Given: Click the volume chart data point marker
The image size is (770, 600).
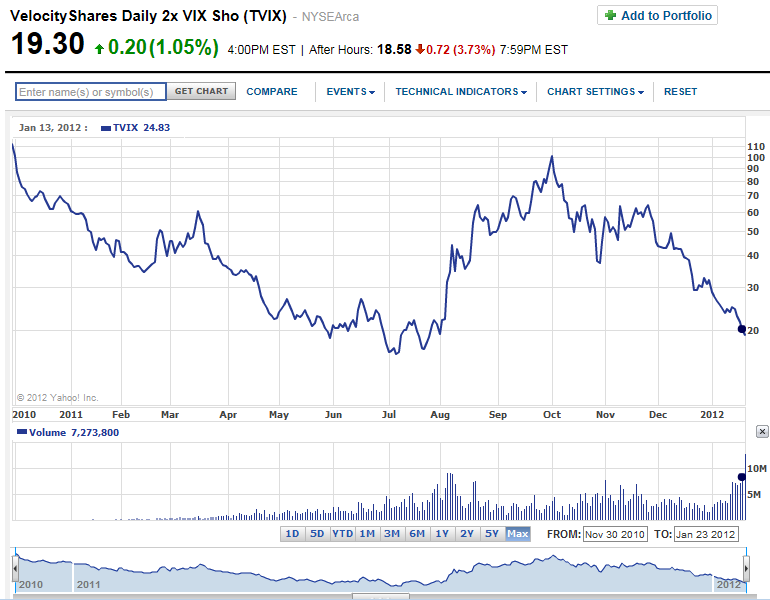Looking at the screenshot, I should click(742, 477).
